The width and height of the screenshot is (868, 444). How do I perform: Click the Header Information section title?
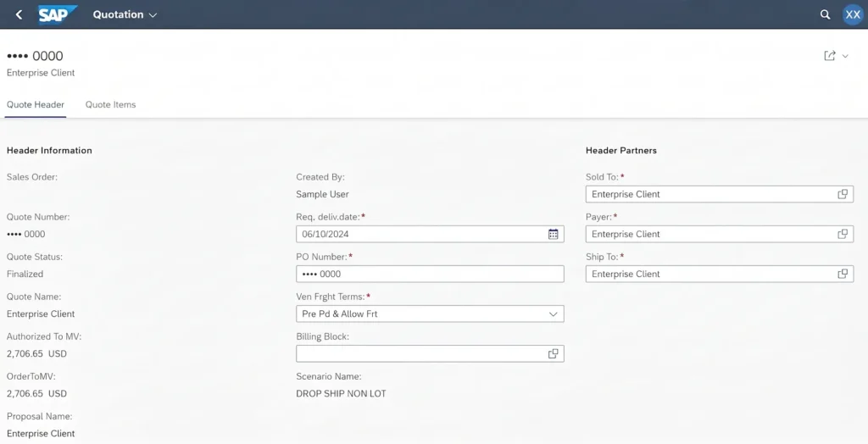(x=49, y=151)
